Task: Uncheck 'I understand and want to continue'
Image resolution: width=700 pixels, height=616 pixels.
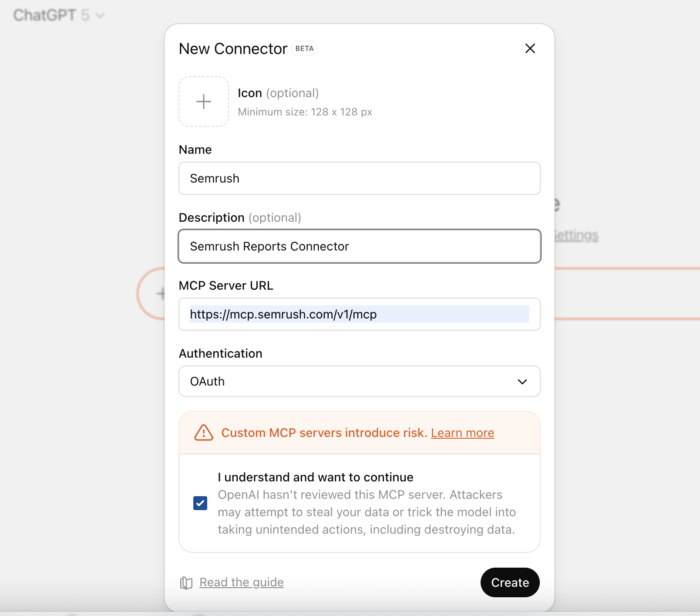Action: (x=200, y=503)
